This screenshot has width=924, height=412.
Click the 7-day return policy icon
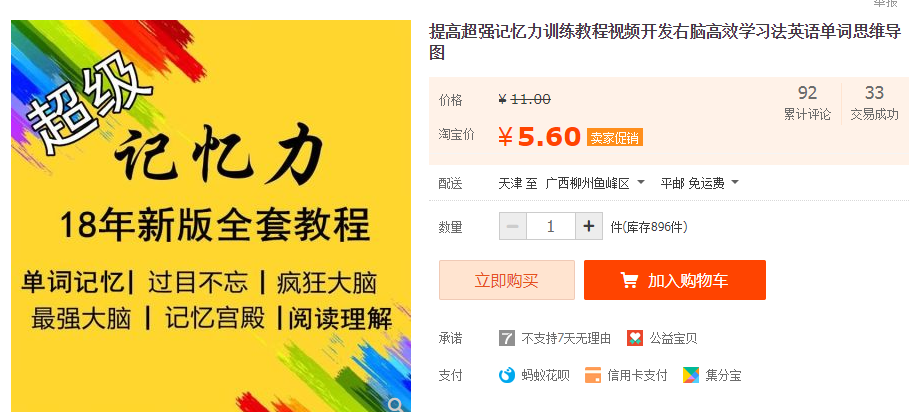click(x=507, y=338)
